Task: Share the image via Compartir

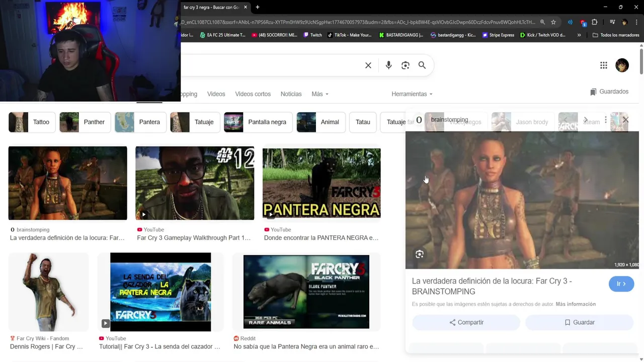Action: [466, 322]
